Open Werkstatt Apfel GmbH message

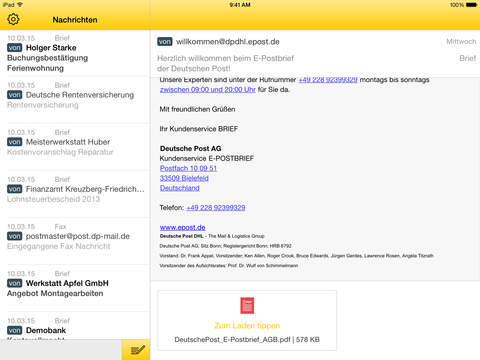[x=75, y=288]
